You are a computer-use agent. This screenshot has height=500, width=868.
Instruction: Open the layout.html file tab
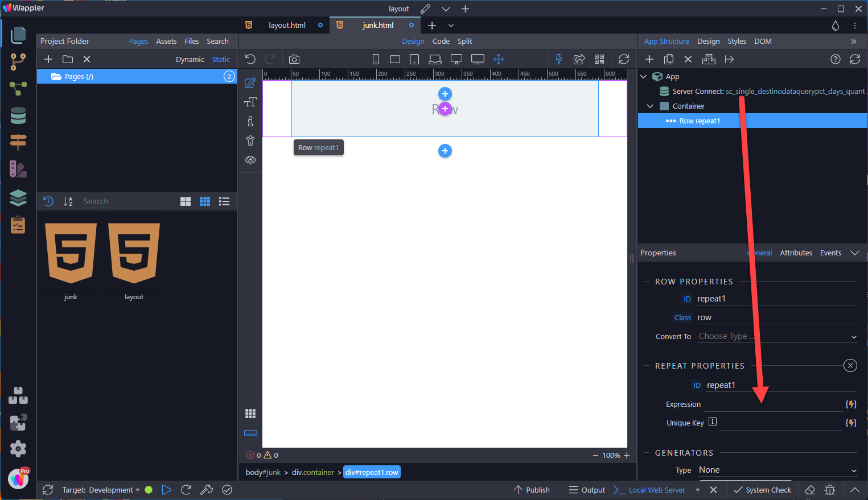coord(287,25)
